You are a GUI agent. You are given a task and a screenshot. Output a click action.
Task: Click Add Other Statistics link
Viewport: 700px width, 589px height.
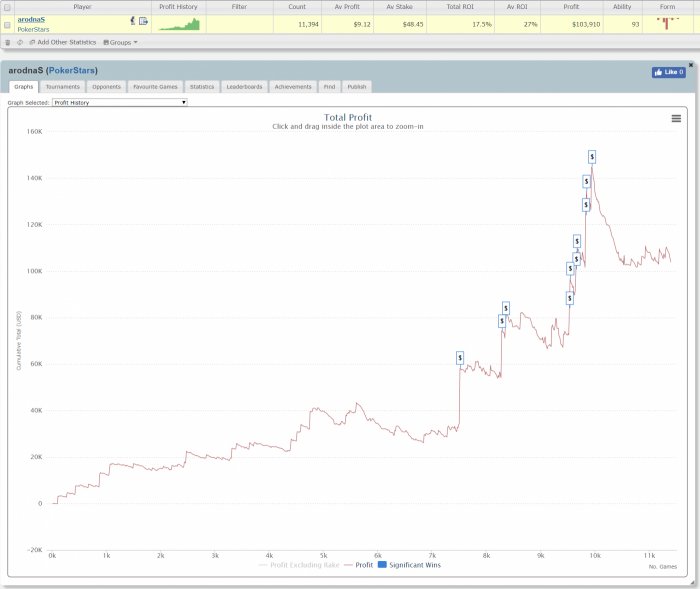tap(65, 43)
